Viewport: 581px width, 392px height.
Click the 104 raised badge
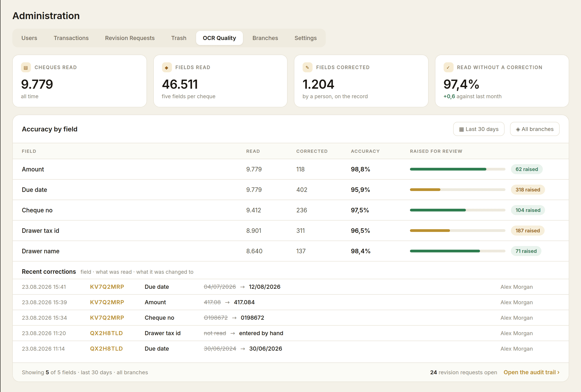[x=528, y=210]
